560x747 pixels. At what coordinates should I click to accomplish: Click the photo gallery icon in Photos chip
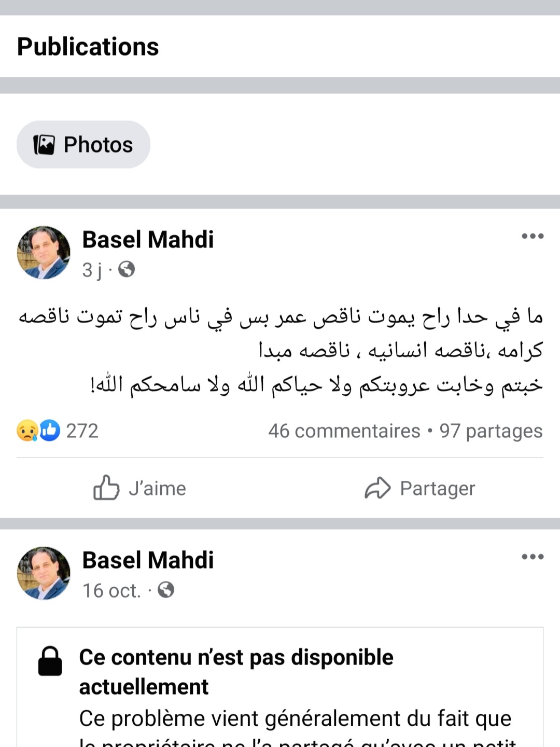[x=44, y=145]
